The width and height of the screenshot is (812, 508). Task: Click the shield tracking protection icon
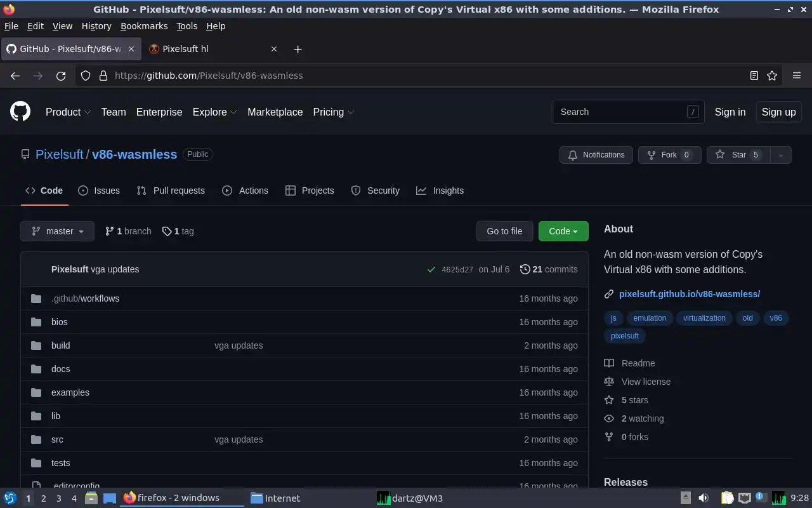point(86,76)
